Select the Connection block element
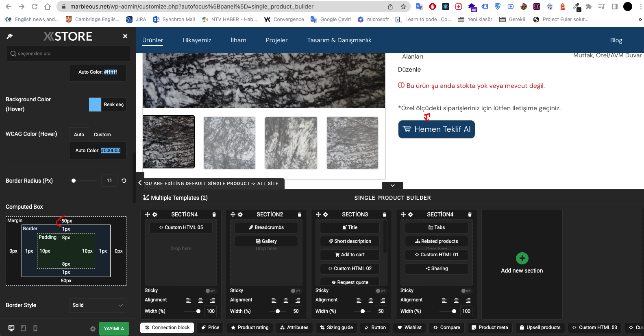Screen dimensions: 644x336 [x=167, y=327]
